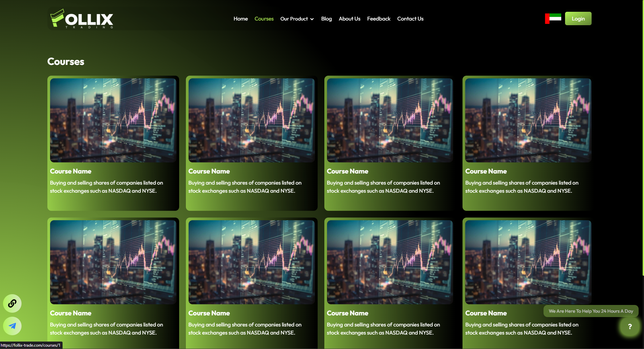The width and height of the screenshot is (644, 349).
Task: Click the third course image in top row
Action: pos(390,120)
